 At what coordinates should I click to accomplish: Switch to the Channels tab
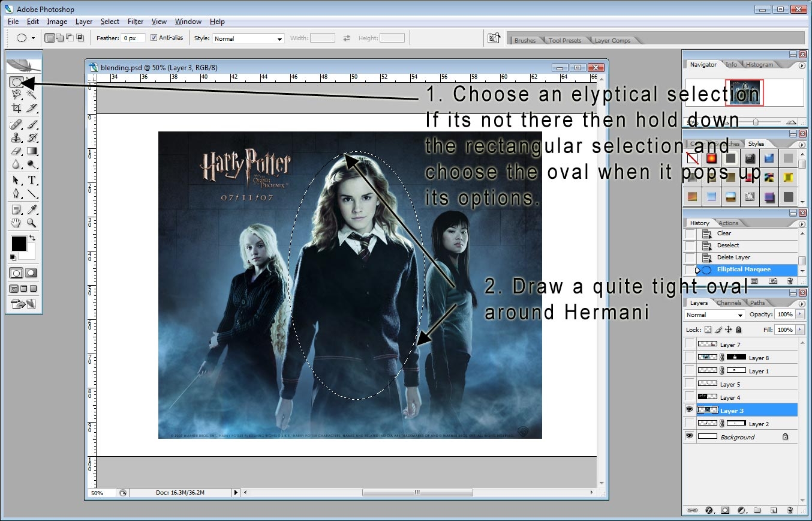coord(729,303)
